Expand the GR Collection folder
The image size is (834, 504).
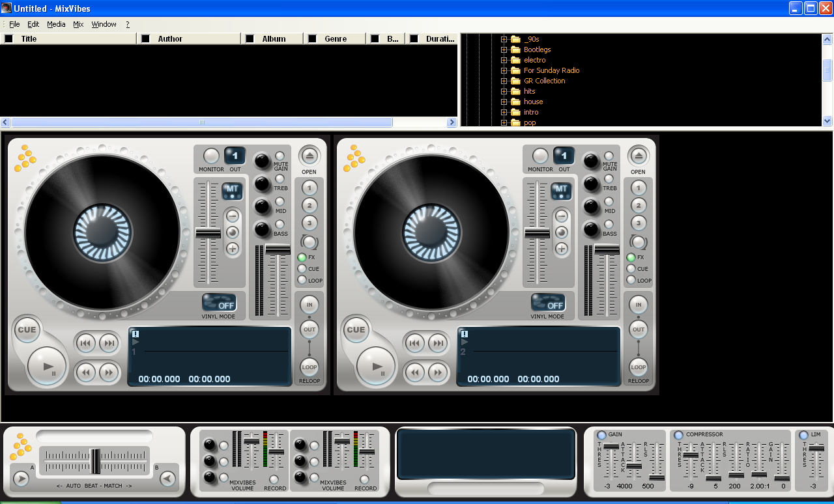click(504, 81)
